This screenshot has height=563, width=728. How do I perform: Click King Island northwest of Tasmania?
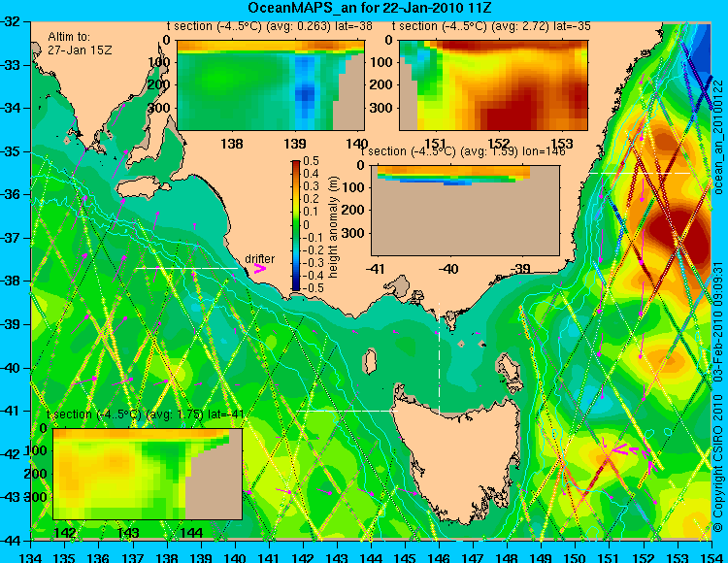coord(369,361)
